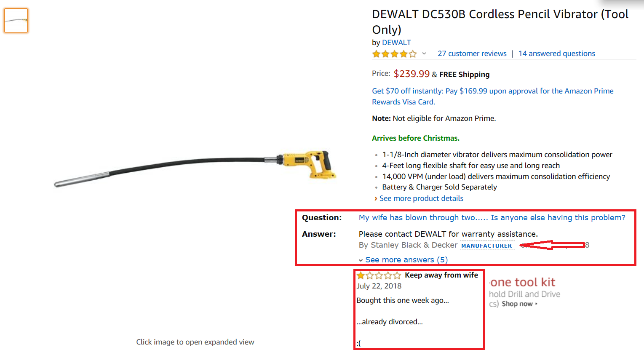Open the DEWALT brand link
The height and width of the screenshot is (350, 644).
pyautogui.click(x=396, y=43)
